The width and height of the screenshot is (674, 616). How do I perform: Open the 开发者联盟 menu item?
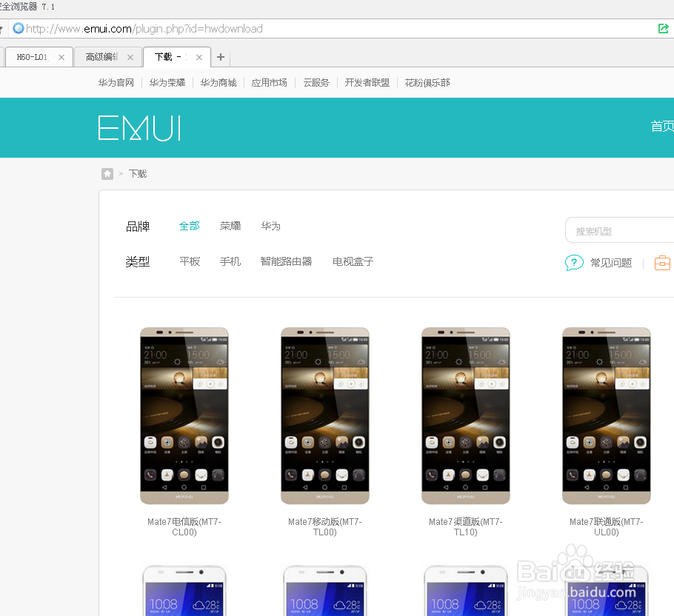pos(367,82)
